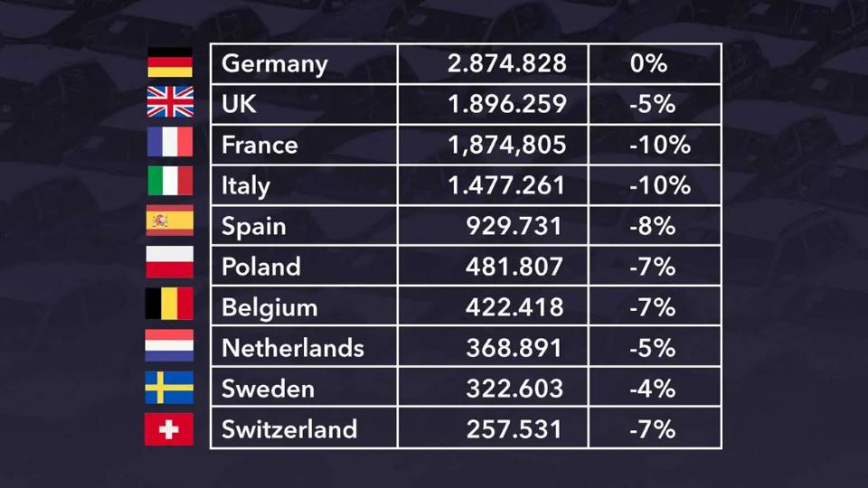The height and width of the screenshot is (488, 868).
Task: Select Spain's value 929.731
Action: pyautogui.click(x=514, y=226)
